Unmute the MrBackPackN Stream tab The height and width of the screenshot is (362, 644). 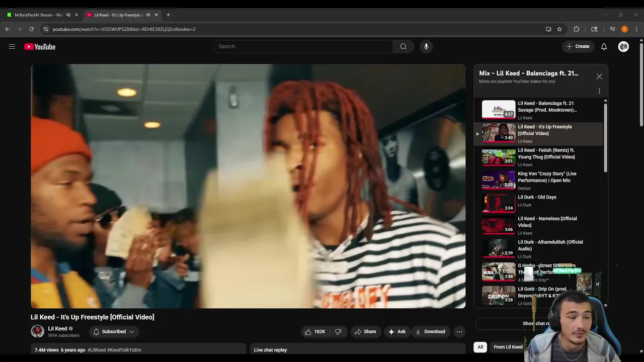point(68,15)
